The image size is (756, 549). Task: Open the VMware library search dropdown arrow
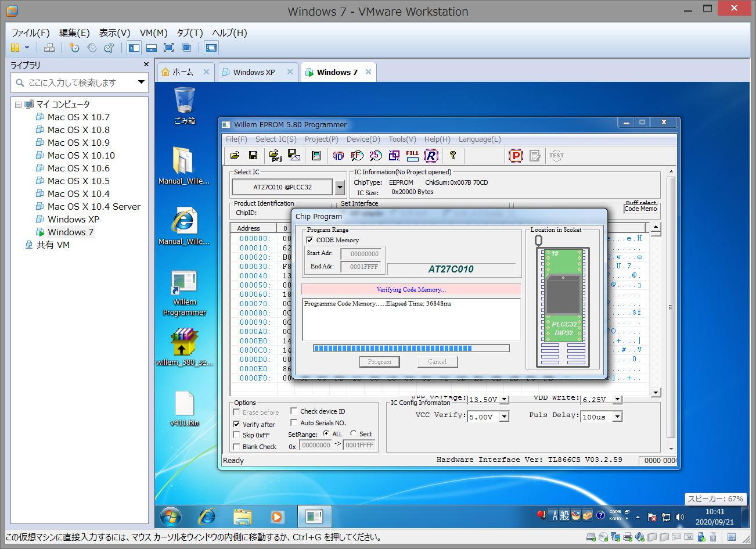click(141, 82)
